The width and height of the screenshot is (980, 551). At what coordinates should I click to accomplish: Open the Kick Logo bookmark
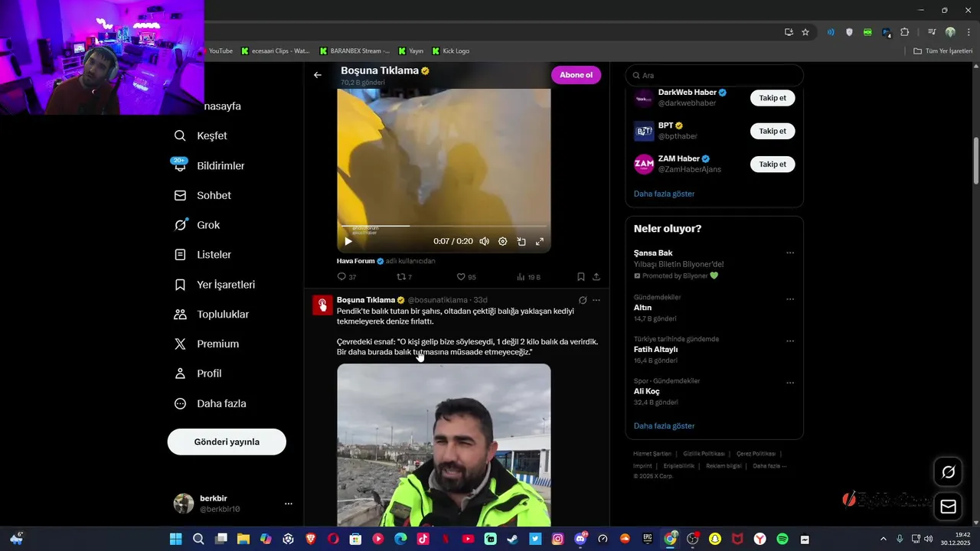point(451,51)
